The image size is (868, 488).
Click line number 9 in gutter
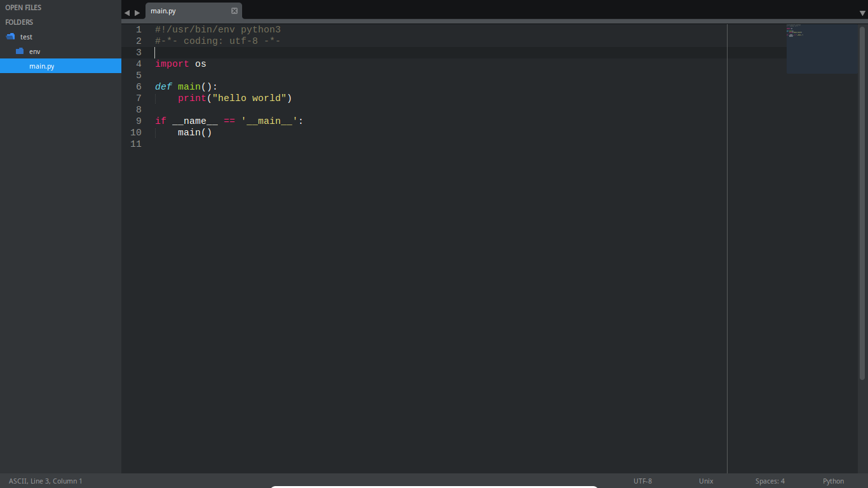(x=139, y=121)
